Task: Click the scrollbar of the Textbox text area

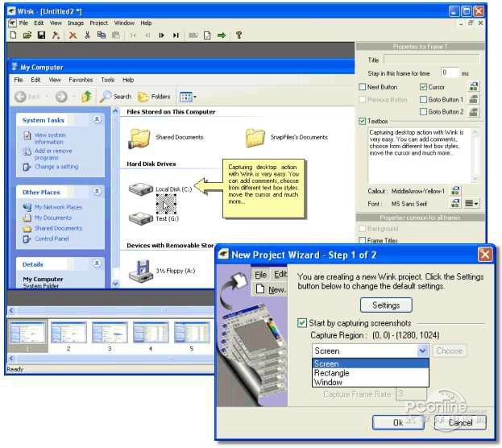Action: pyautogui.click(x=475, y=156)
